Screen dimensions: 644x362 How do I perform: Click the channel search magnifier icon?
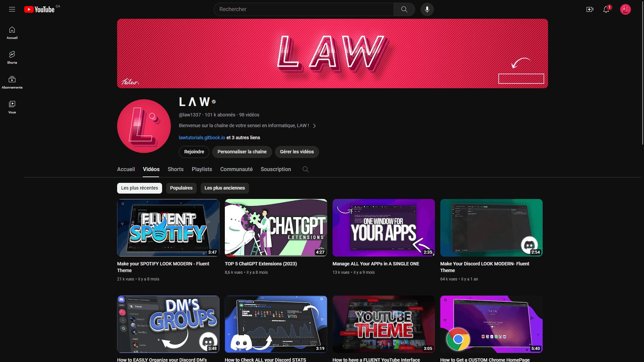pos(305,169)
